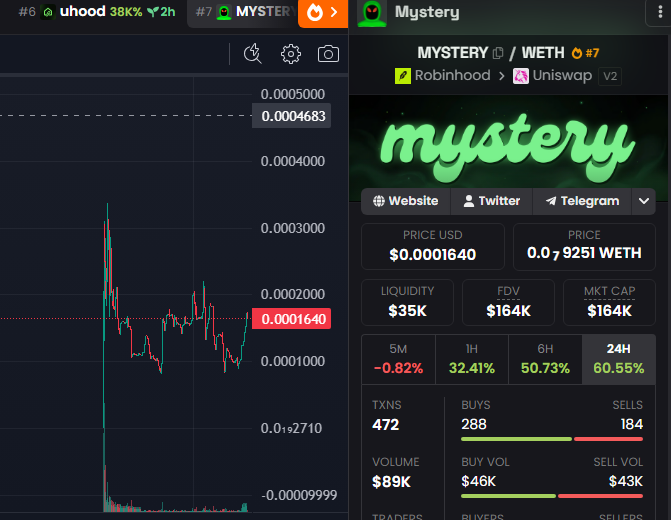Click the 0.0003000 price axis label
Image resolution: width=671 pixels, height=520 pixels.
pyautogui.click(x=293, y=228)
